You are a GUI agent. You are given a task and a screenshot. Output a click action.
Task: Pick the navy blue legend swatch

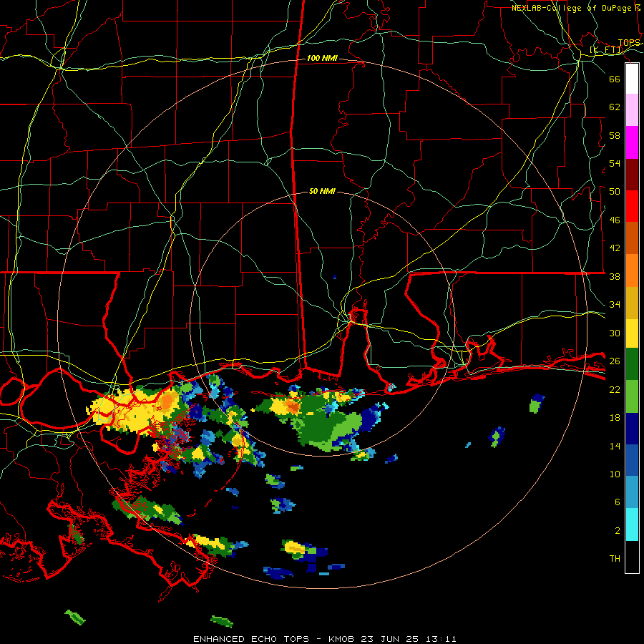[x=632, y=429]
